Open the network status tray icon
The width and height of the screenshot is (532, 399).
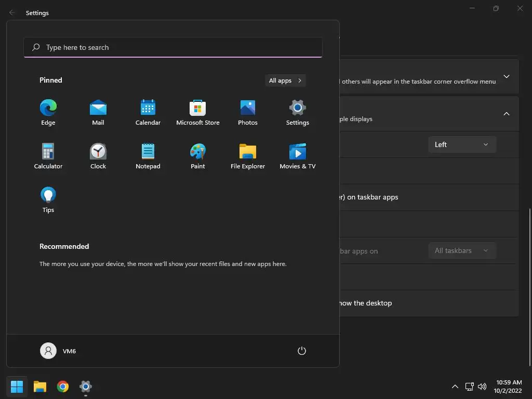470,387
